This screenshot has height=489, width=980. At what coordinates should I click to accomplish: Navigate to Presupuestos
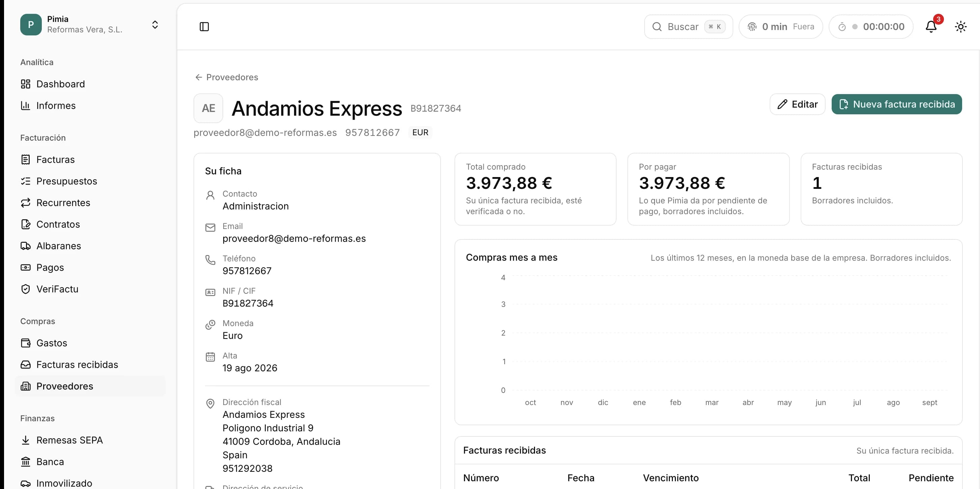[91, 181]
